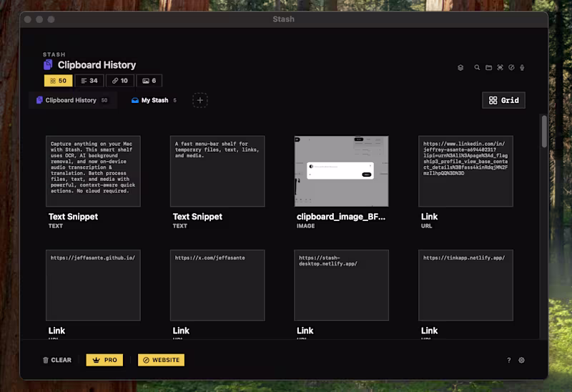Click the vertical scrollbar thumb
The height and width of the screenshot is (392, 572).
point(544,132)
